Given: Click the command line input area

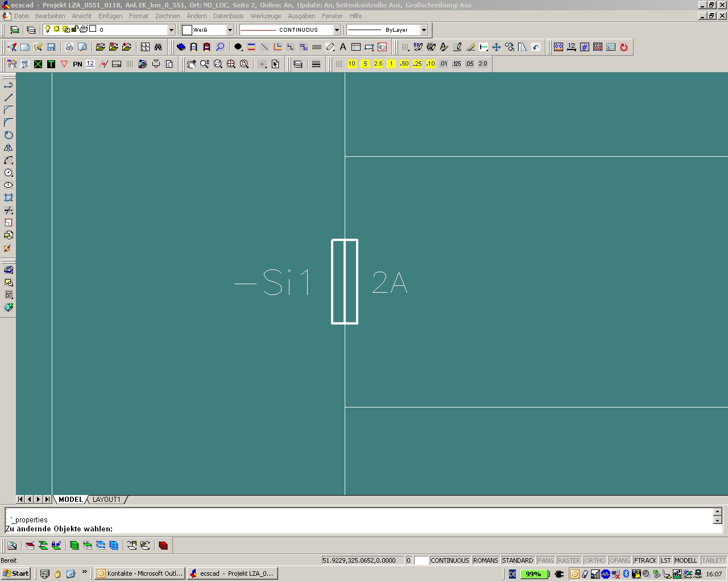Looking at the screenshot, I should point(358,521).
